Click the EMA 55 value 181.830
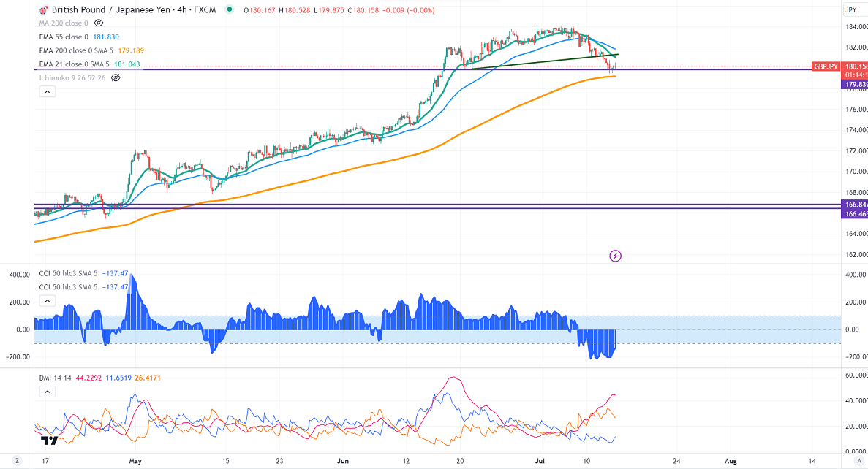 106,37
